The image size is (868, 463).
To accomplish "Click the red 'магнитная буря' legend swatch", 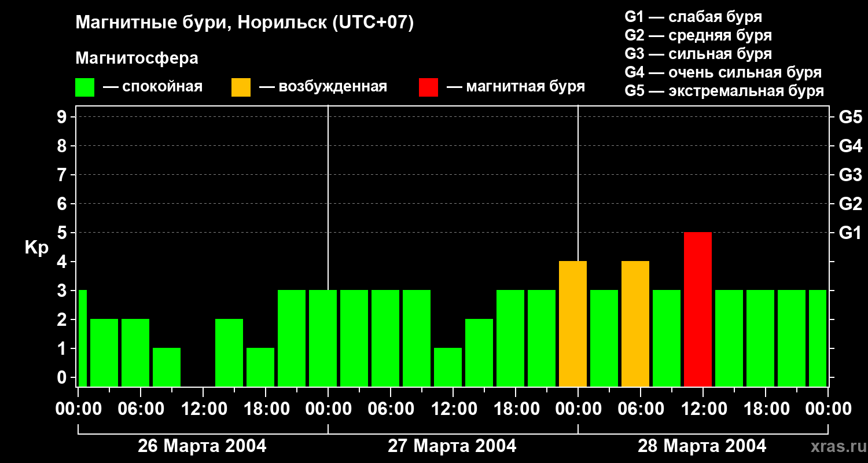I will (428, 87).
